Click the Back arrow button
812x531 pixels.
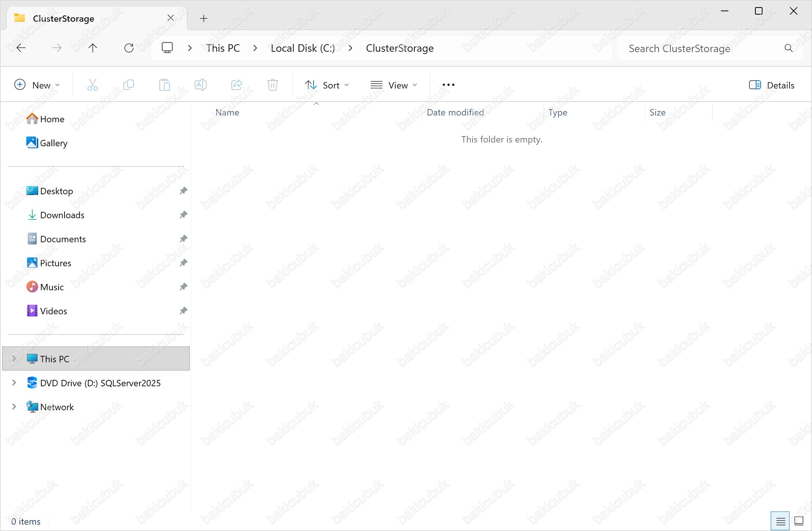21,48
